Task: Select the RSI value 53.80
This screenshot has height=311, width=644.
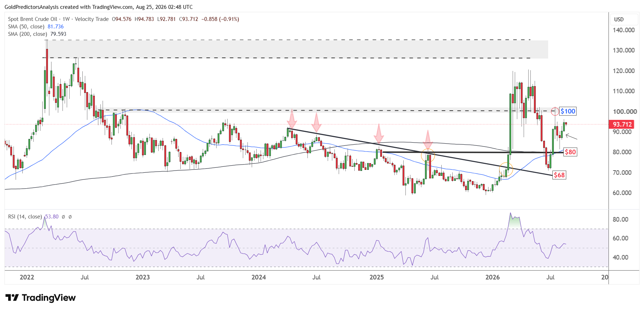Action: [52, 217]
